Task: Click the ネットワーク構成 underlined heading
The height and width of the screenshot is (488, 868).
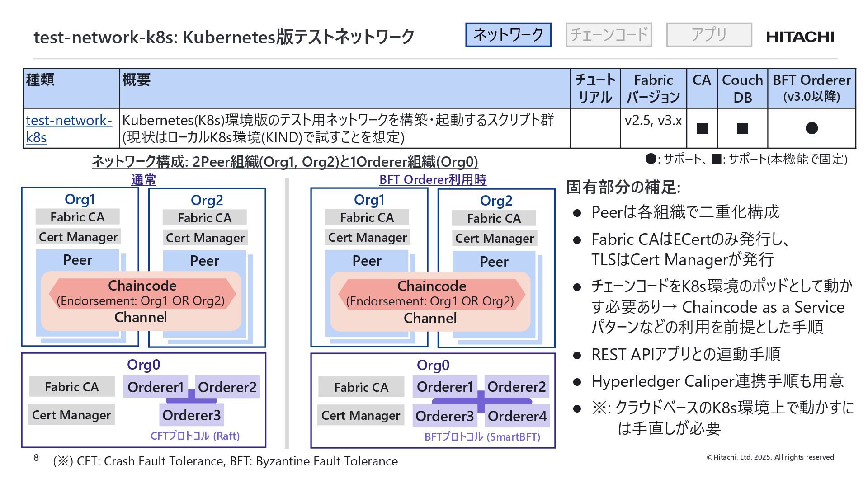Action: [285, 161]
